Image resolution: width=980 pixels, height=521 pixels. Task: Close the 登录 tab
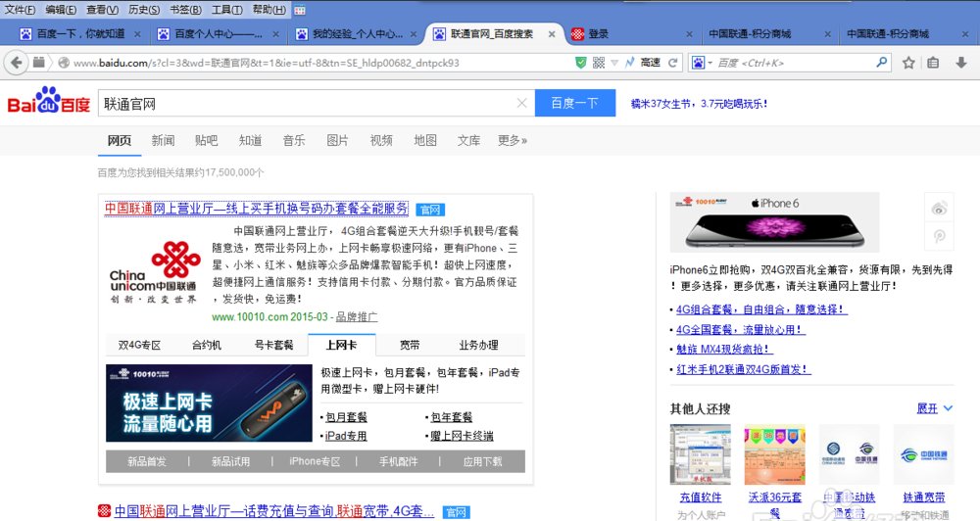coord(689,34)
